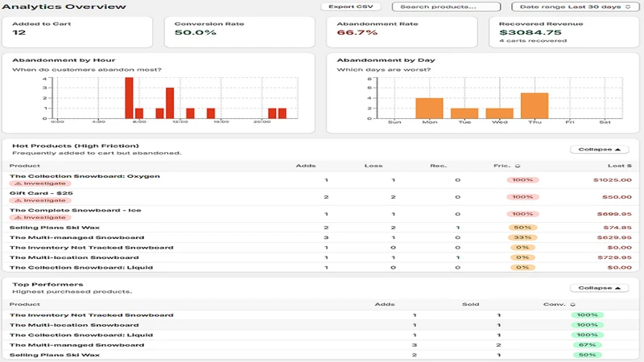The width and height of the screenshot is (644, 362).
Task: Click the Thu bar in Abandonment by Day chart
Action: (535, 106)
